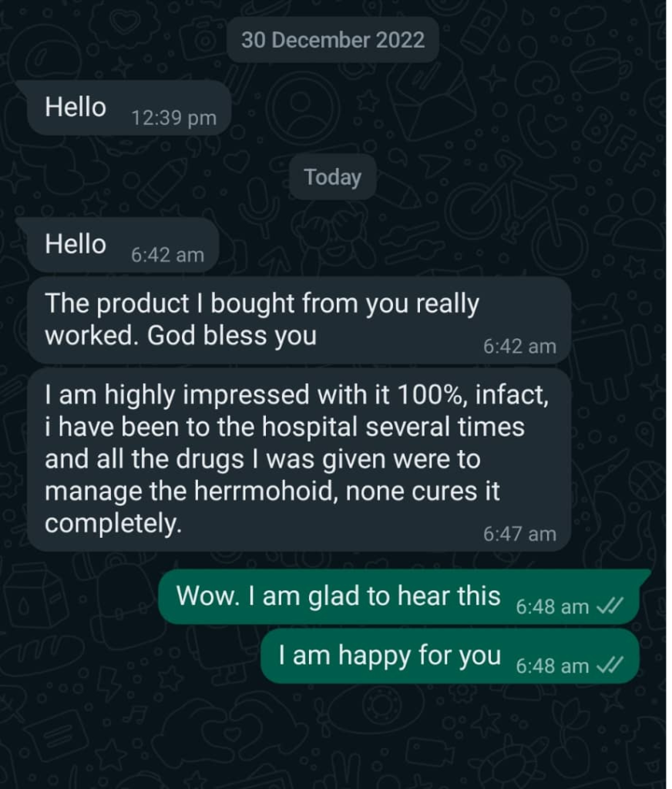Tap 6:48 am time on 'I am happy for you'
This screenshot has width=672, height=789.
tap(553, 666)
